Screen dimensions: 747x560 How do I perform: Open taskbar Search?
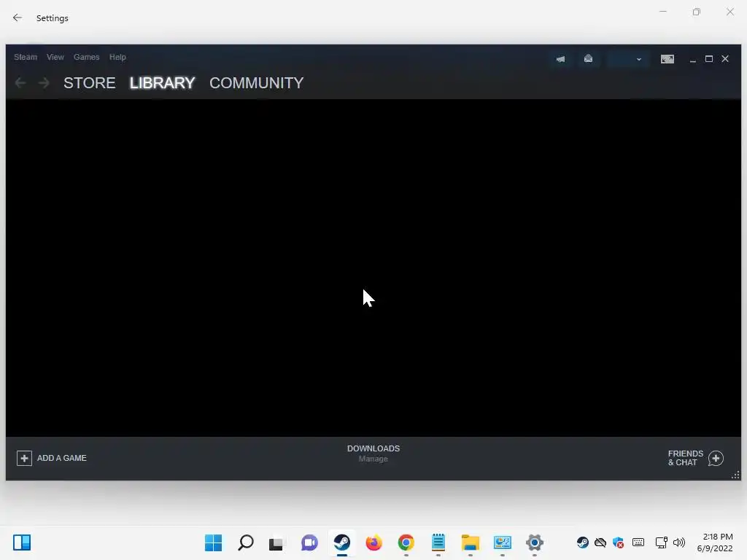click(x=246, y=542)
